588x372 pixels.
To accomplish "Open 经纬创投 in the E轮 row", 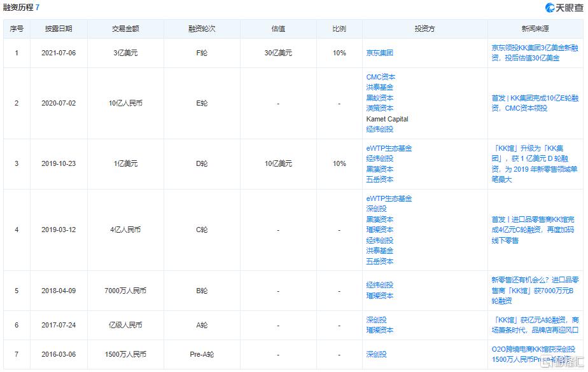I will [x=379, y=129].
